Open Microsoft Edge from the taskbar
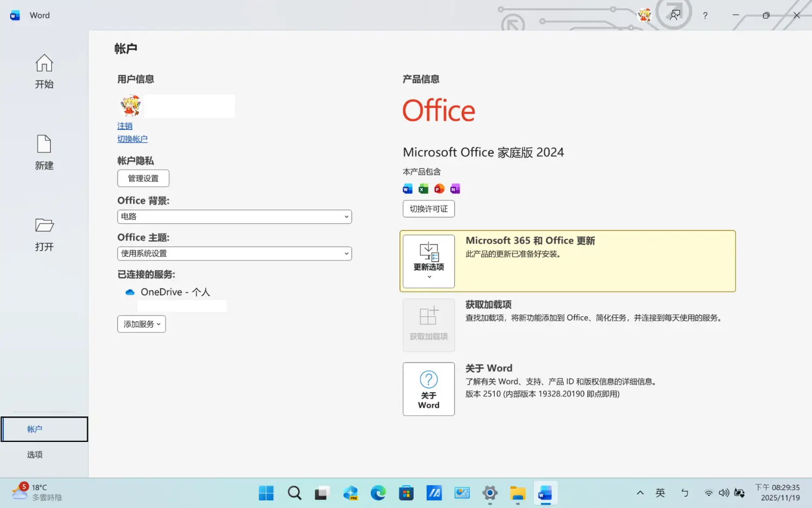This screenshot has height=508, width=812. tap(378, 493)
